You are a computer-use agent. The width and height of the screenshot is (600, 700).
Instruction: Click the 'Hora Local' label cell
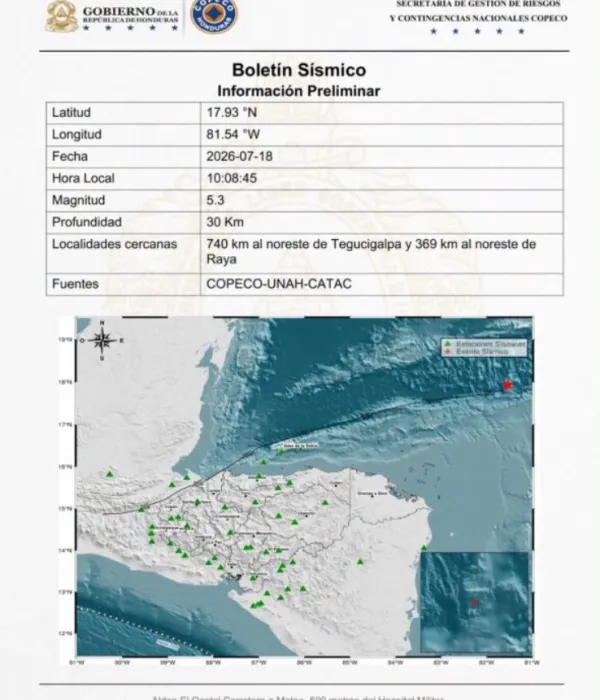(x=123, y=178)
